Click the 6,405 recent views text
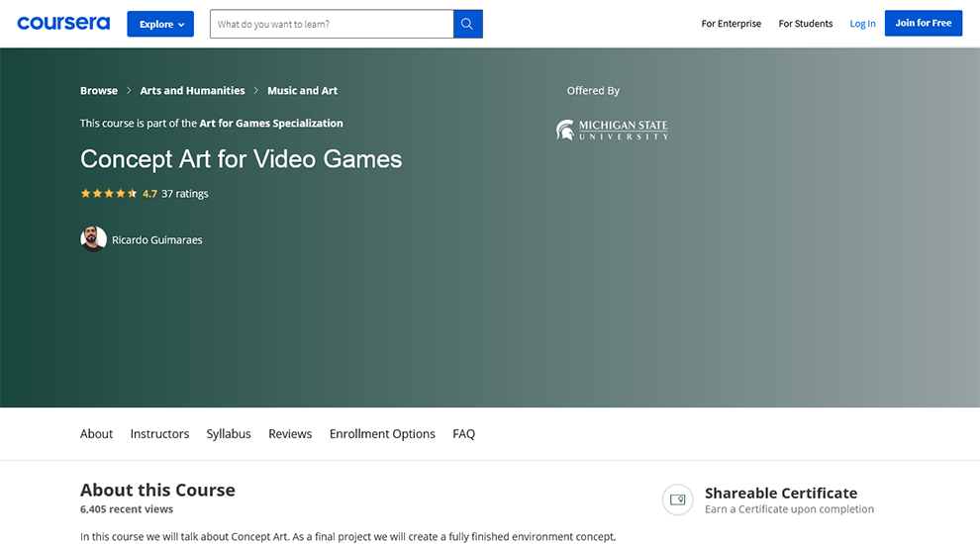Screen dimensions: 980x544 tap(127, 509)
